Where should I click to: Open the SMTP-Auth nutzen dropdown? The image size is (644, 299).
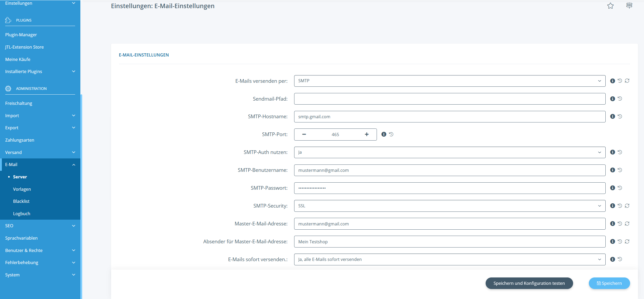449,152
